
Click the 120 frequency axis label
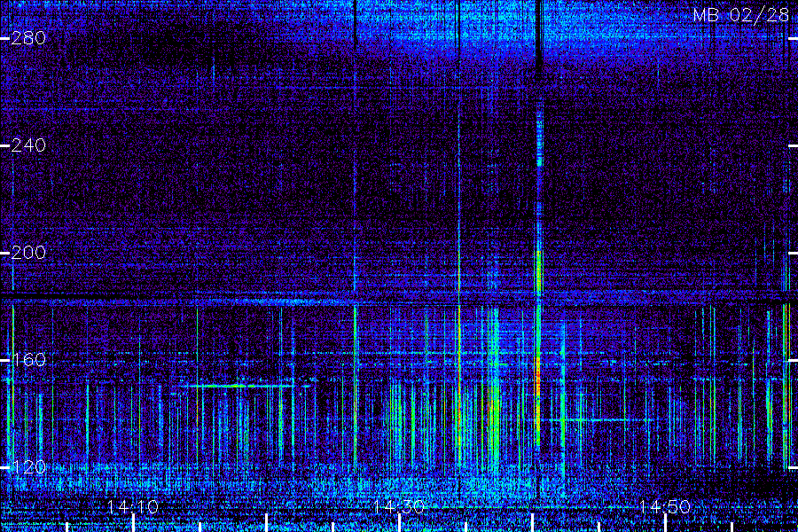(x=28, y=467)
